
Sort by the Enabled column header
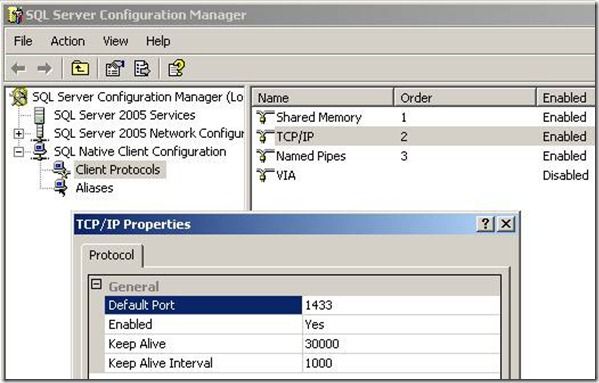pyautogui.click(x=566, y=97)
